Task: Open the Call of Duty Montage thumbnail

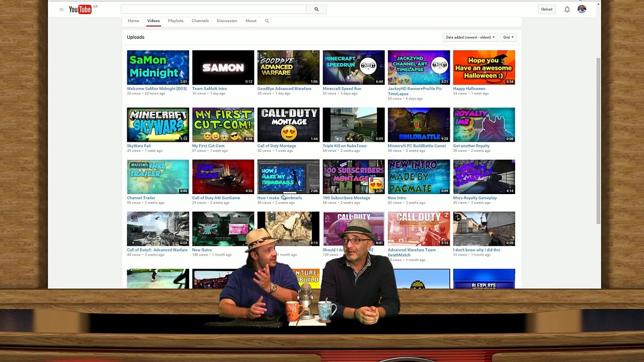Action: (x=288, y=125)
